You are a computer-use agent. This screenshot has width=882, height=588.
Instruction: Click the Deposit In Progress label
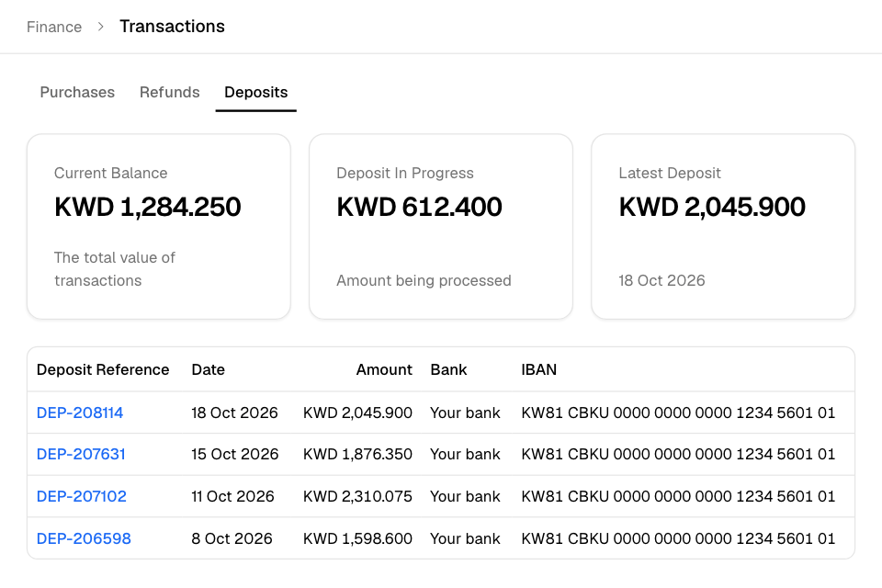[405, 174]
